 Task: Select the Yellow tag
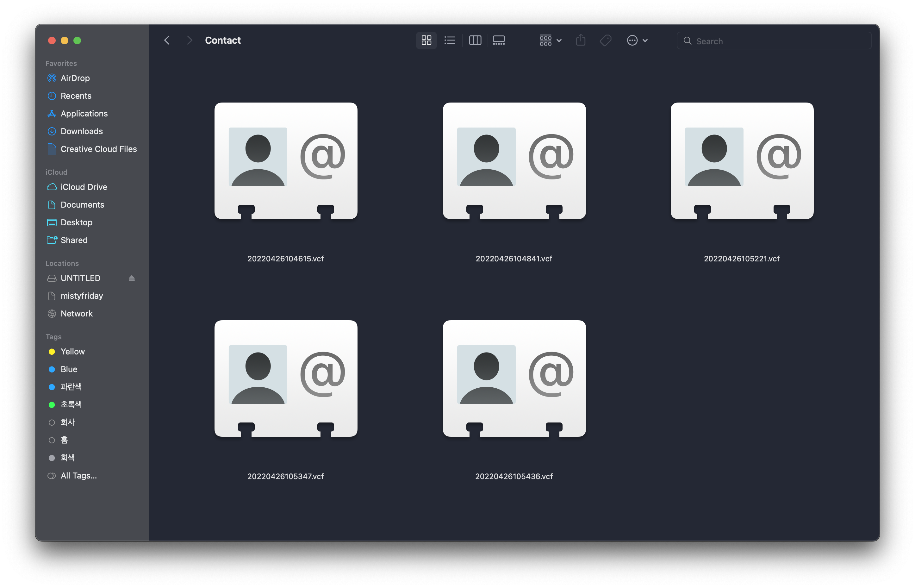(x=72, y=351)
